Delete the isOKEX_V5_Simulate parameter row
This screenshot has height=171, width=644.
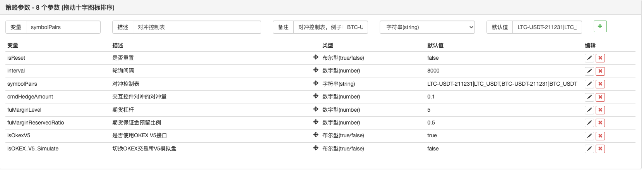click(x=600, y=149)
